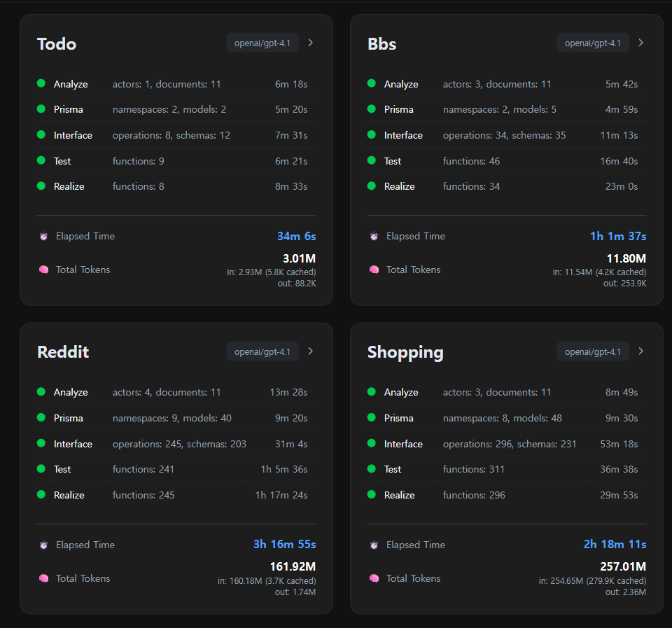Toggle the Test stage indicator on Bbs card
The height and width of the screenshot is (628, 672).
click(x=373, y=160)
